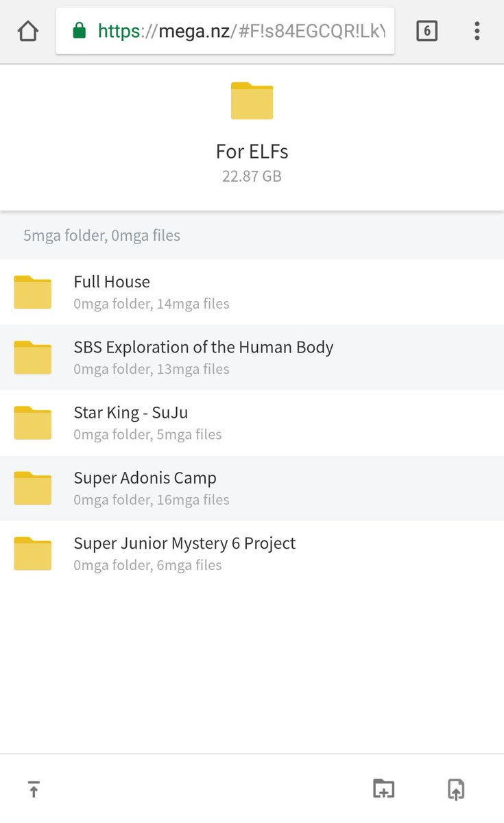Open the tab switcher showing 6
The image size is (504, 823).
click(x=427, y=31)
